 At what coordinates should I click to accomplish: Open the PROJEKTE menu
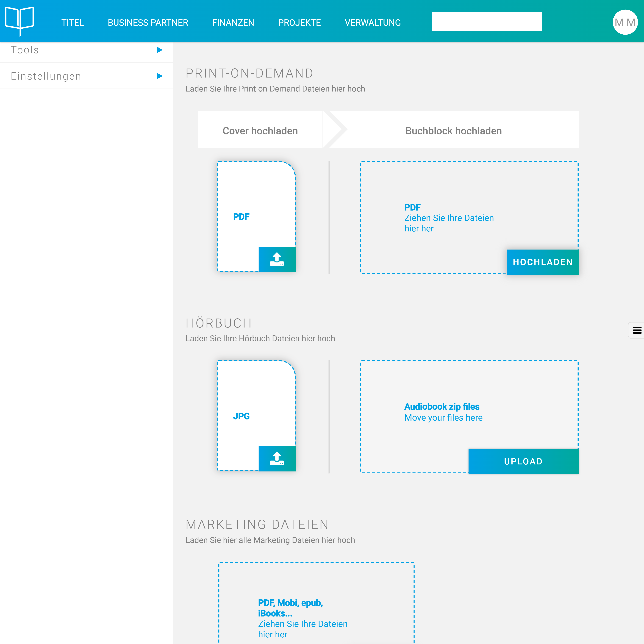tap(299, 23)
